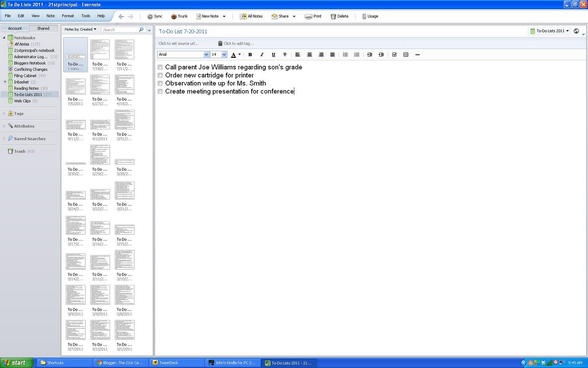This screenshot has width=588, height=368.
Task: Center align the text
Action: pos(309,54)
